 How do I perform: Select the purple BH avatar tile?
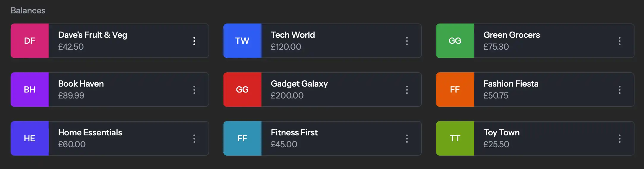[x=30, y=90]
